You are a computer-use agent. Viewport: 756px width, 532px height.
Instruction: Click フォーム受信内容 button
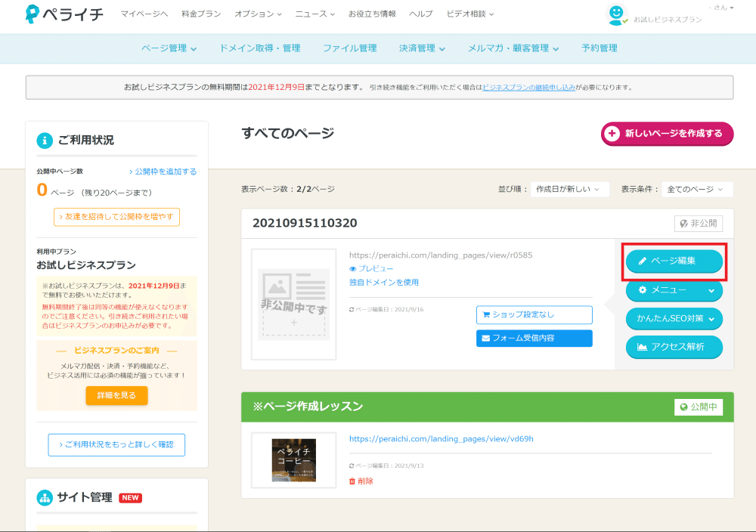click(534, 339)
